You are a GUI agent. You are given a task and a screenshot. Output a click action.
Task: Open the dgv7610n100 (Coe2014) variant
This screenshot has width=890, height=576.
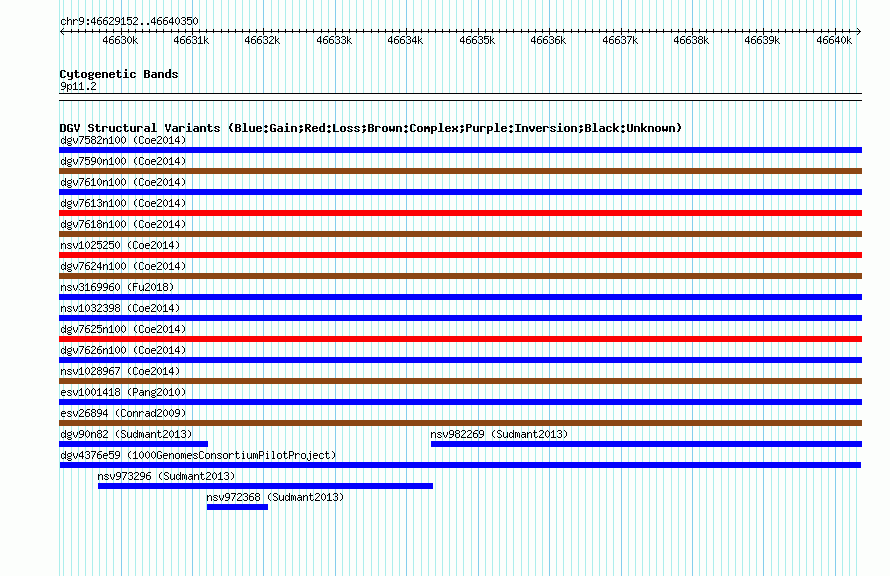coord(123,182)
